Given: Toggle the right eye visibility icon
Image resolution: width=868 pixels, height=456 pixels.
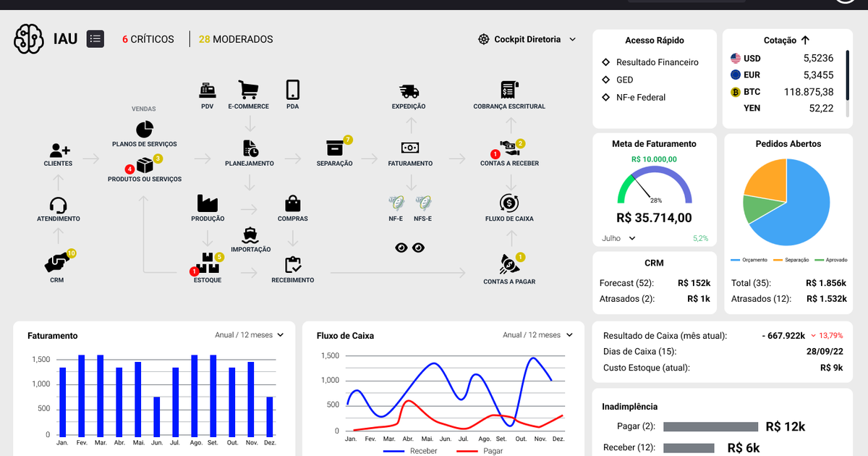Looking at the screenshot, I should pos(418,248).
